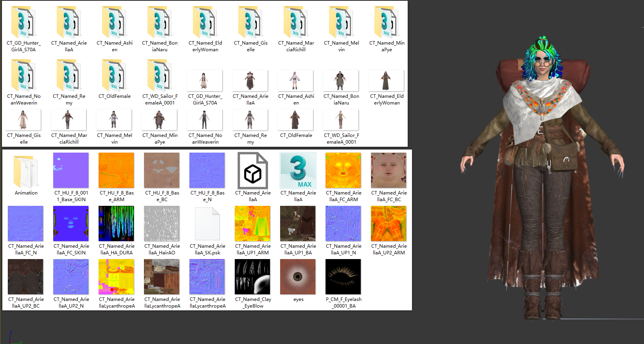Select the CT_Named_AriellaA cube 3D object file

click(x=253, y=171)
